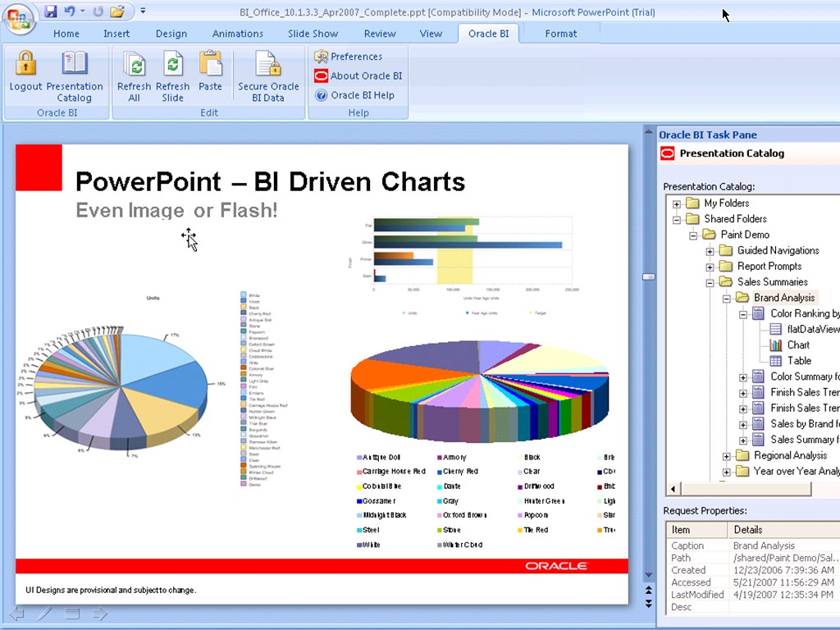The image size is (840, 630).
Task: Open a file using the folder icon
Action: click(117, 11)
